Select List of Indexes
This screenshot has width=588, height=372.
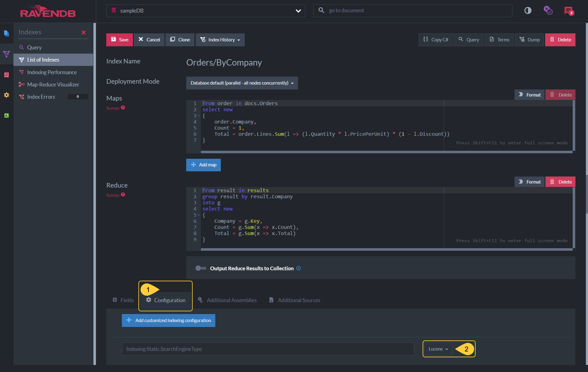53,60
